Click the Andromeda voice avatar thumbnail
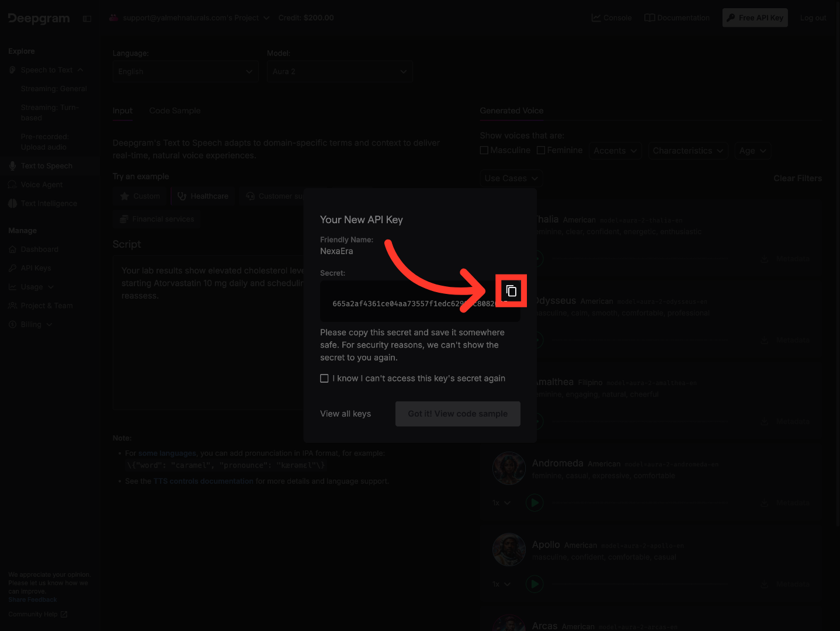Screen dimensions: 840x631 pos(509,469)
